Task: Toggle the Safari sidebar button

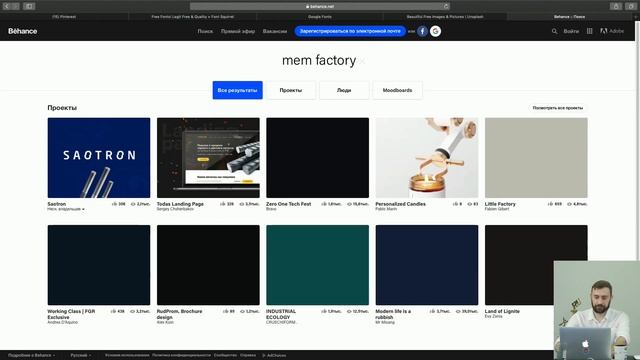Action: (29, 6)
